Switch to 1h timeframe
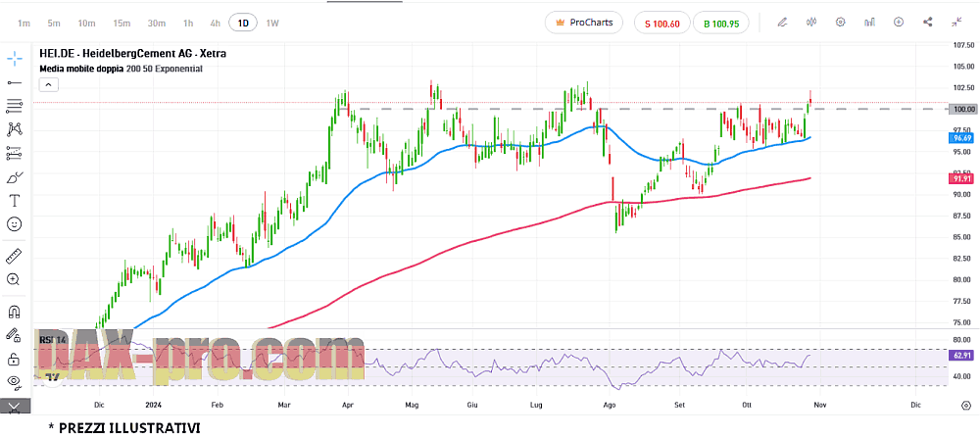The image size is (980, 437). 188,24
